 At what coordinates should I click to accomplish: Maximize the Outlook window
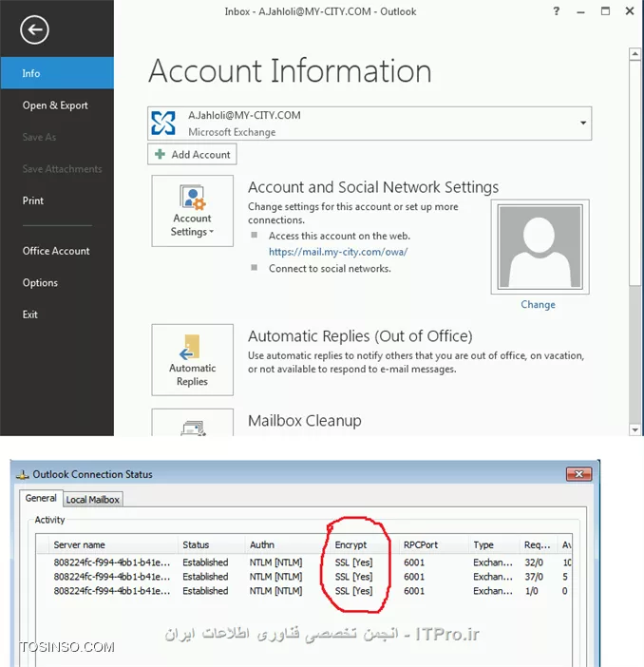(605, 11)
